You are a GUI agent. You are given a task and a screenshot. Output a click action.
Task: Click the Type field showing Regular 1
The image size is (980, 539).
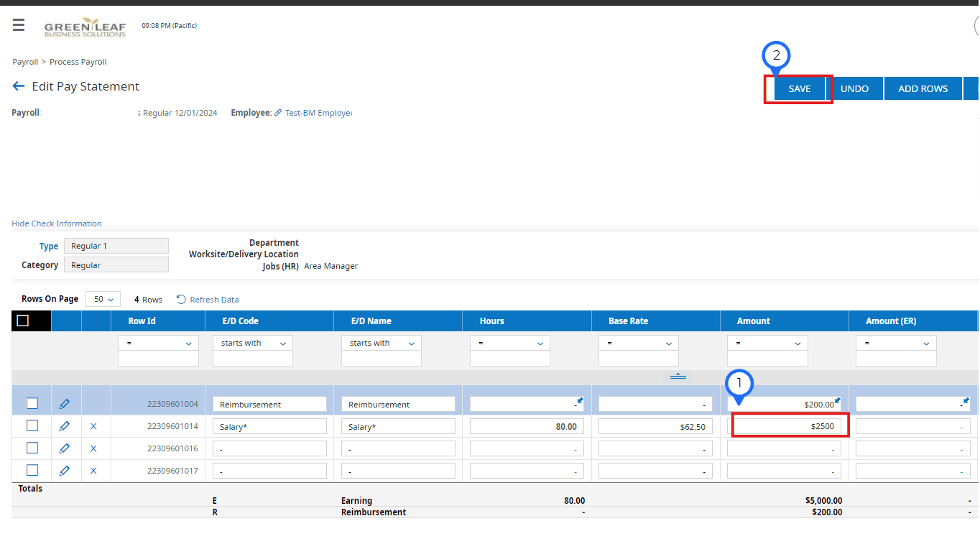pyautogui.click(x=116, y=246)
